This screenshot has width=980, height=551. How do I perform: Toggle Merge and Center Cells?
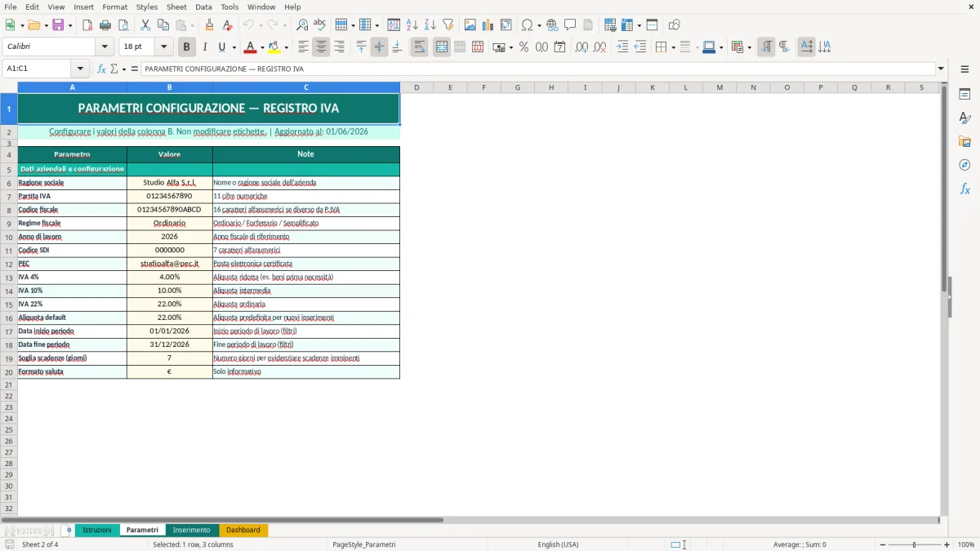(x=442, y=47)
